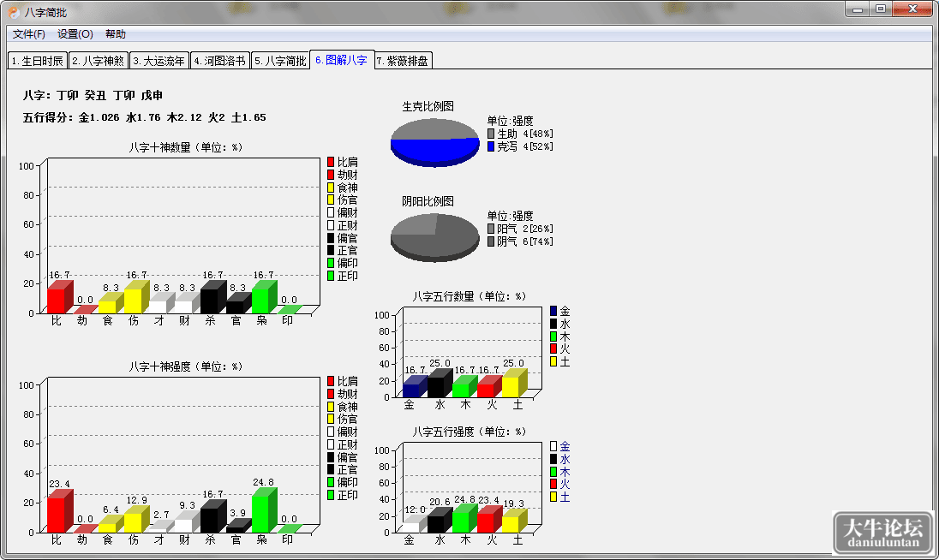
Task: Click the 五行得分 score line
Action: pyautogui.click(x=144, y=117)
